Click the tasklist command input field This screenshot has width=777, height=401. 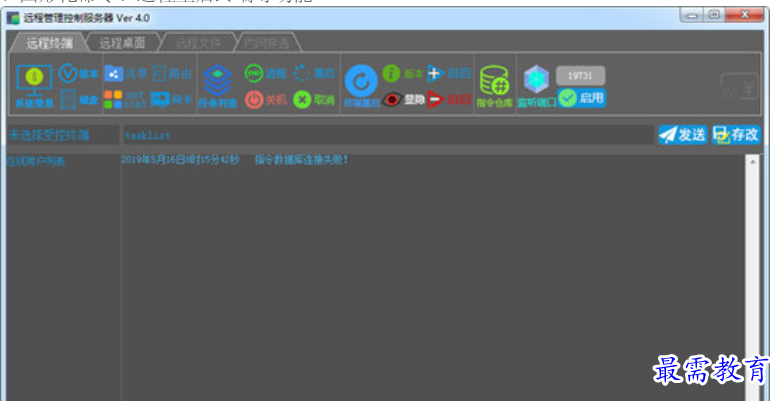387,135
